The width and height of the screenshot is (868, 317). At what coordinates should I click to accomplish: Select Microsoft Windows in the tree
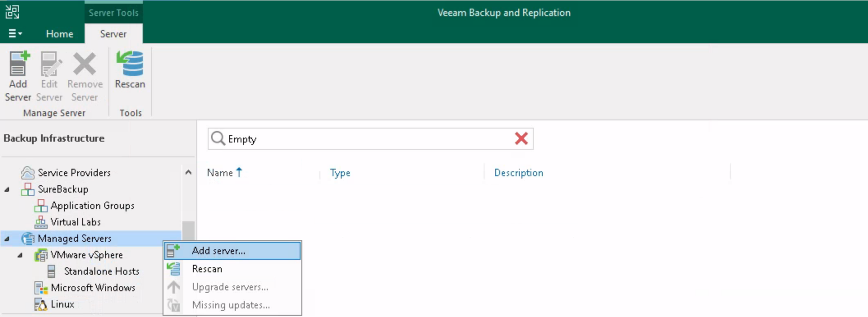[x=93, y=288]
